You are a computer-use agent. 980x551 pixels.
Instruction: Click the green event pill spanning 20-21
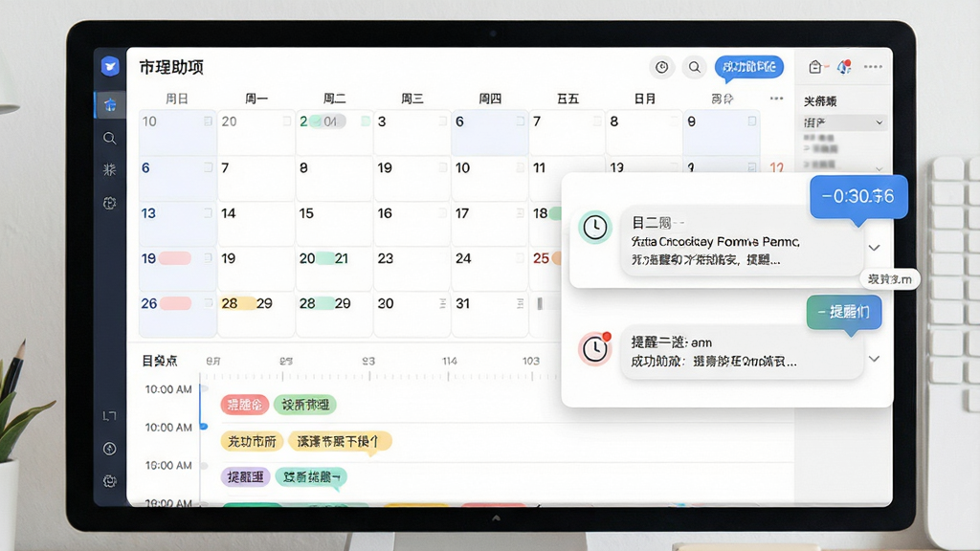click(324, 258)
